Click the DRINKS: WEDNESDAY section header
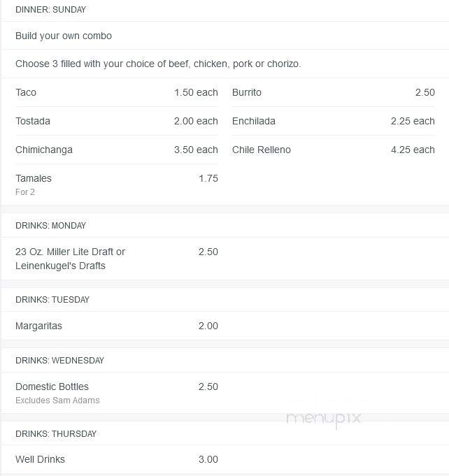The width and height of the screenshot is (449, 476). [60, 361]
